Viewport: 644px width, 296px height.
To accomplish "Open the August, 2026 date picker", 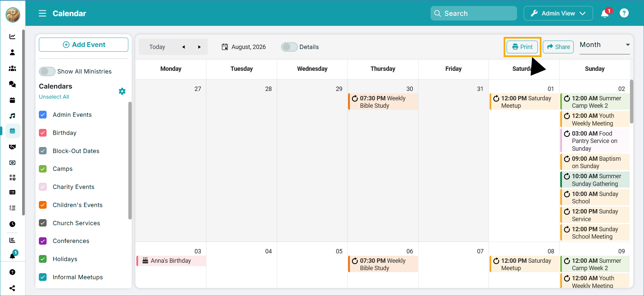I will tap(244, 47).
